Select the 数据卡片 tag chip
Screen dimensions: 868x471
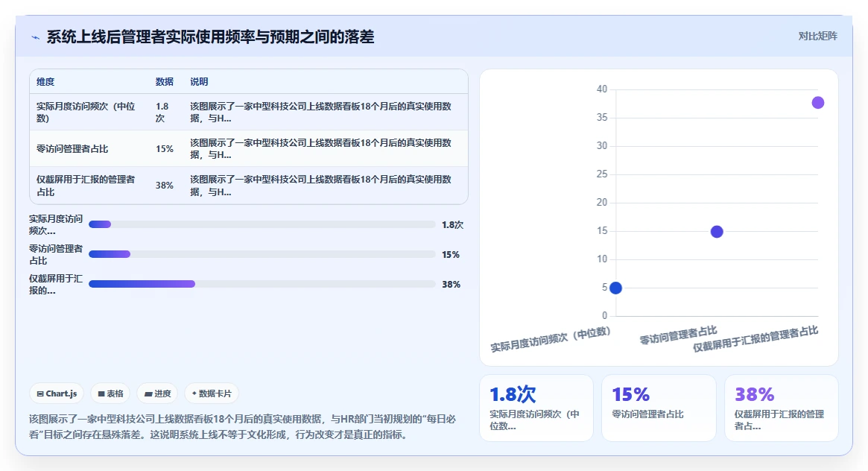212,393
